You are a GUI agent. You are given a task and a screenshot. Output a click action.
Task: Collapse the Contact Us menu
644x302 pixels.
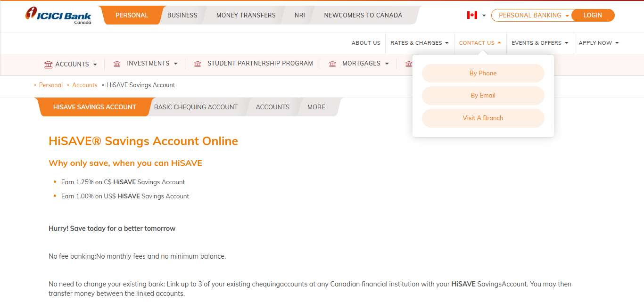click(x=480, y=43)
